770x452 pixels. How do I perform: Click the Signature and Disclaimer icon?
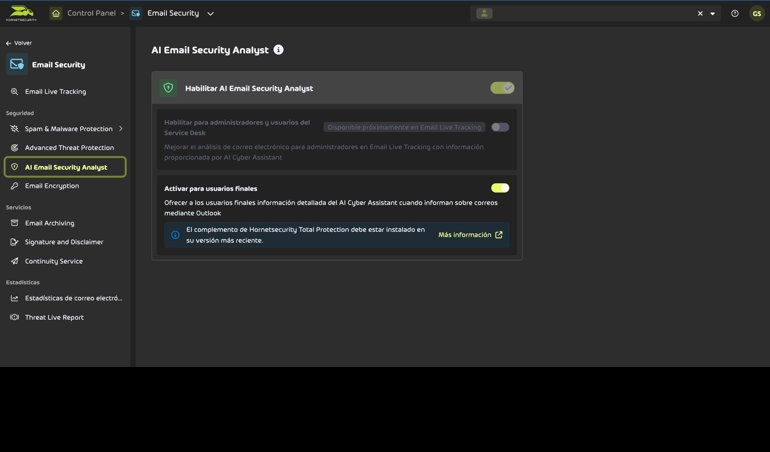tap(14, 242)
